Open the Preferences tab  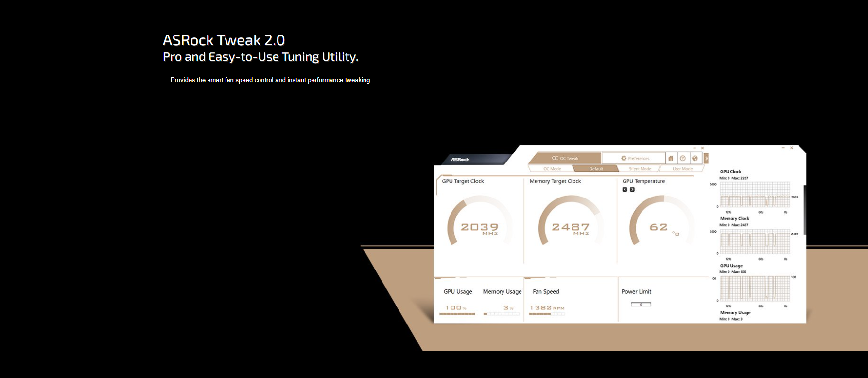(x=634, y=158)
